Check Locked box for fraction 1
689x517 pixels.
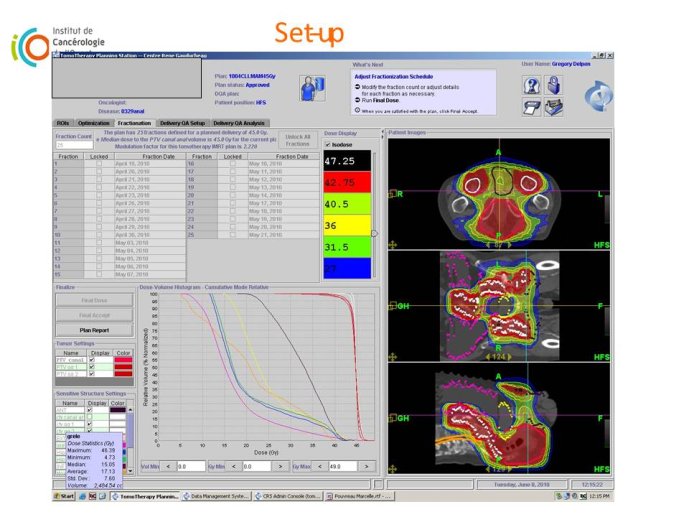point(99,163)
